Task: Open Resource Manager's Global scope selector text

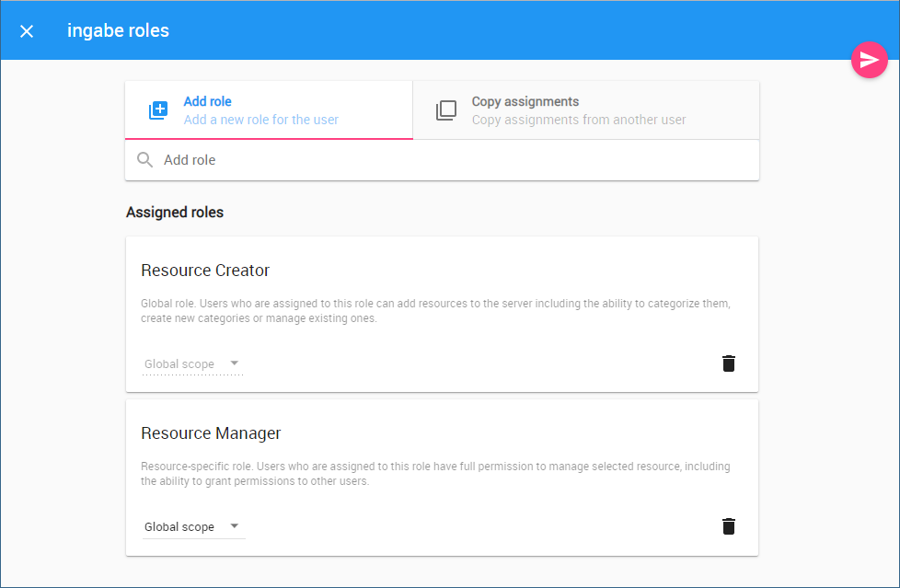Action: point(179,527)
